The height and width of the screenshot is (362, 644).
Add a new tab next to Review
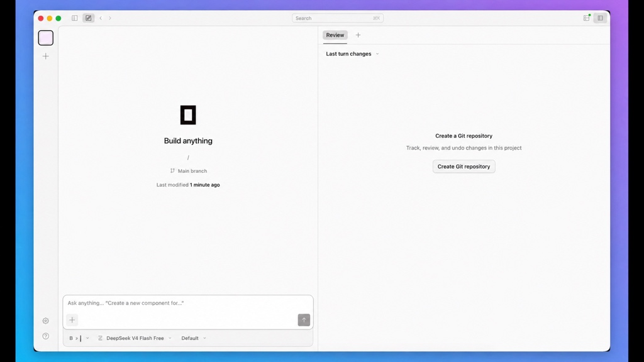click(x=358, y=35)
